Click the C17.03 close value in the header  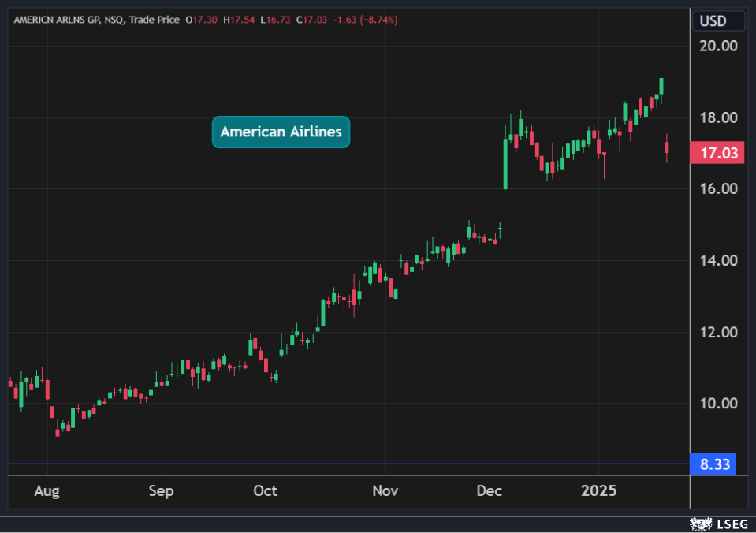tap(311, 20)
